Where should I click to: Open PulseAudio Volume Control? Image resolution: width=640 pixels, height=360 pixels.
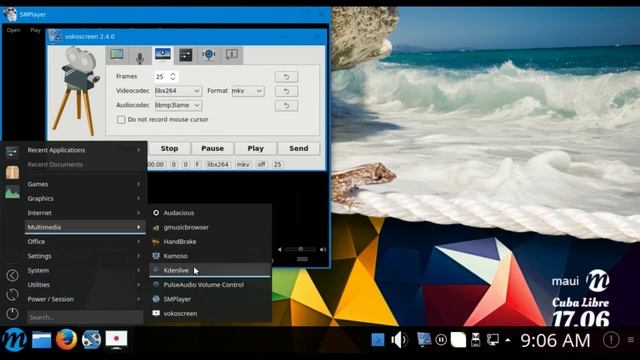pos(210,284)
